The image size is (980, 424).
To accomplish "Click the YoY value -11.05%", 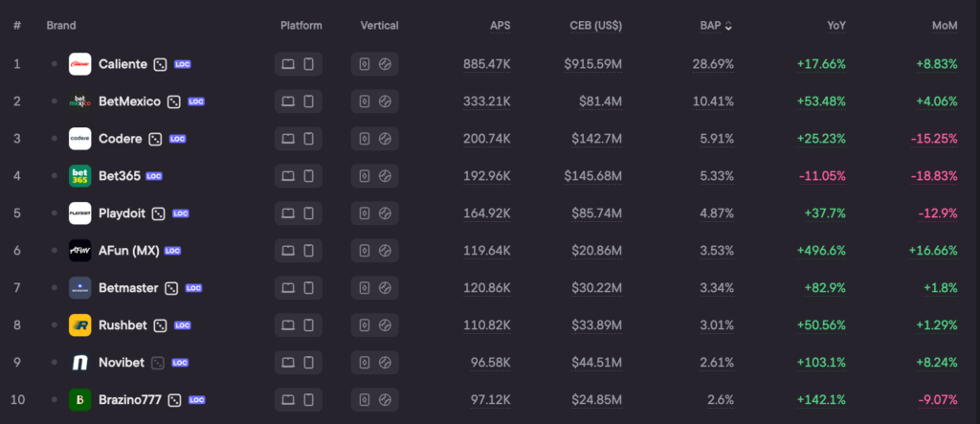I will 822,176.
